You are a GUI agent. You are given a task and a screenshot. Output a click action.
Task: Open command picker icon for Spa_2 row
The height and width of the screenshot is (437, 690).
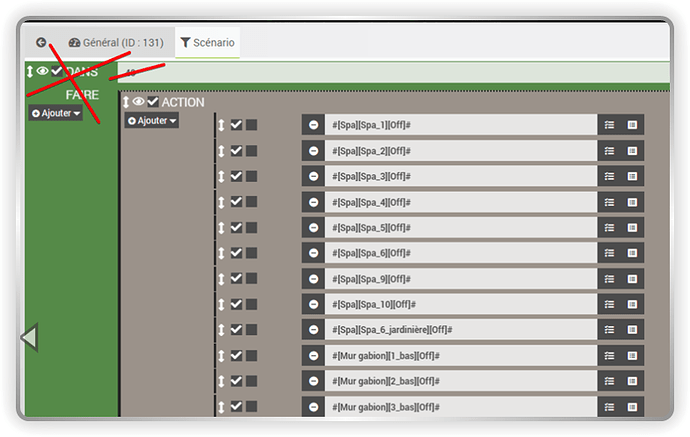632,151
